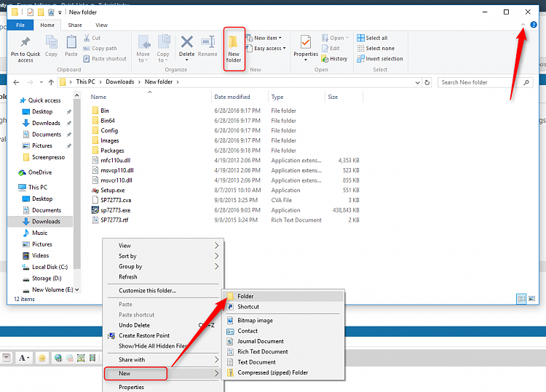
Task: Click Select all in ribbon
Action: click(x=372, y=38)
